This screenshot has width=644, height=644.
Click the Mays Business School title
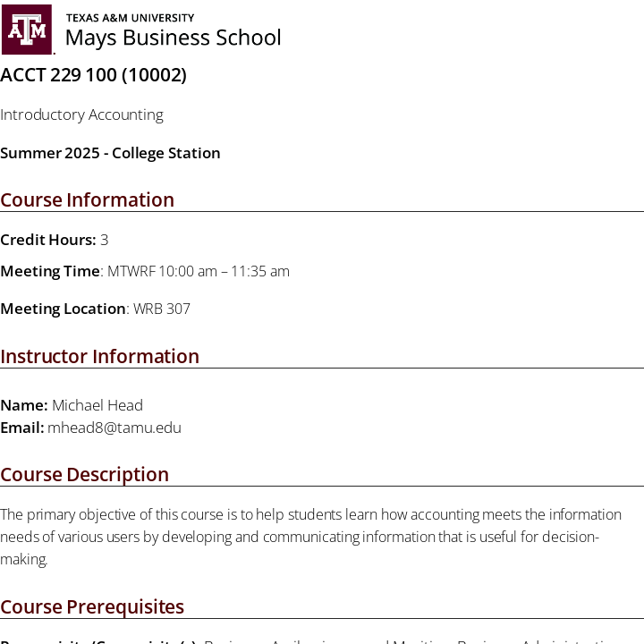(173, 38)
